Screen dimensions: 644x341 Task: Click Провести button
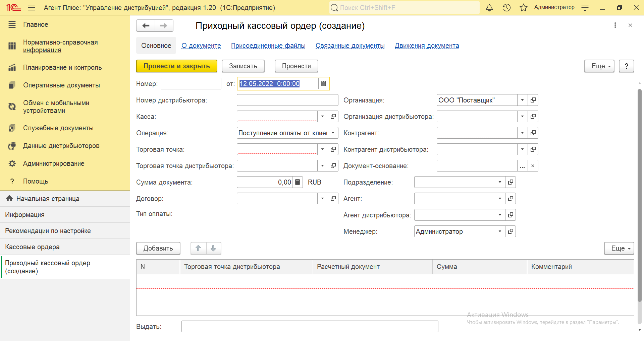pyautogui.click(x=297, y=66)
